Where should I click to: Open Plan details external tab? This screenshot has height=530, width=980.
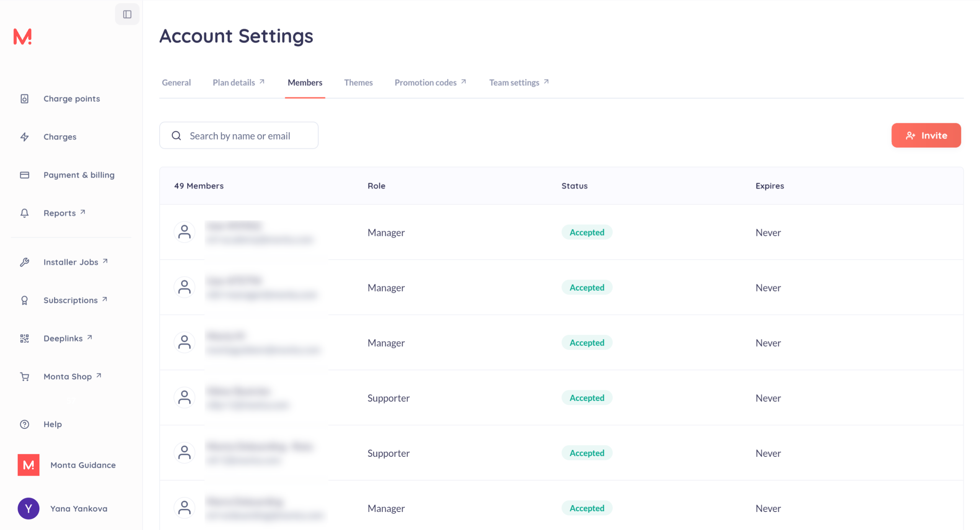238,83
